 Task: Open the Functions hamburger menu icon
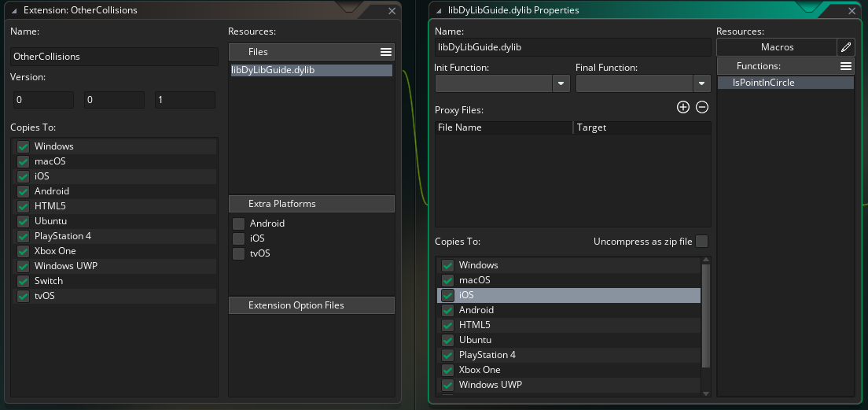pos(845,66)
